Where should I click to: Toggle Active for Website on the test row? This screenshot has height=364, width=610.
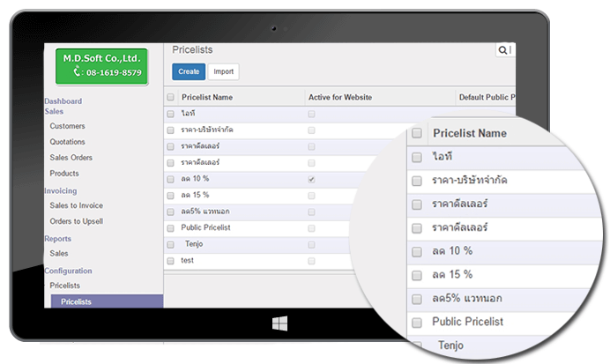click(311, 261)
